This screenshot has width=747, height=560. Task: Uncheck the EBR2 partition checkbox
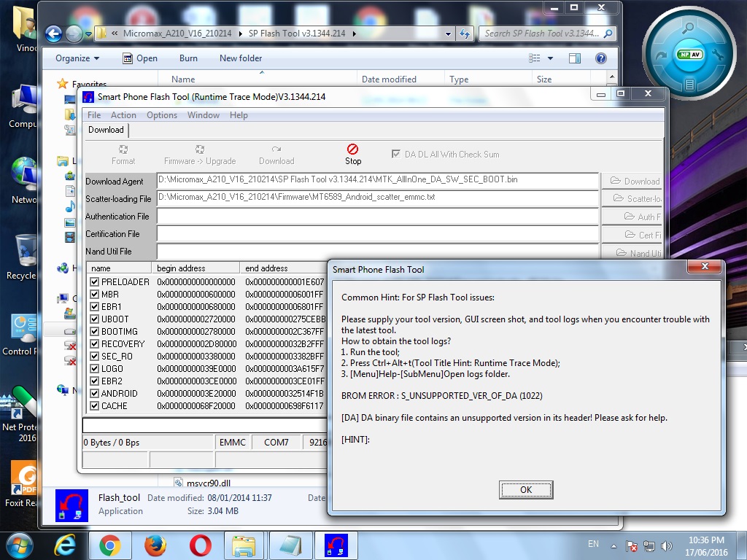click(94, 381)
